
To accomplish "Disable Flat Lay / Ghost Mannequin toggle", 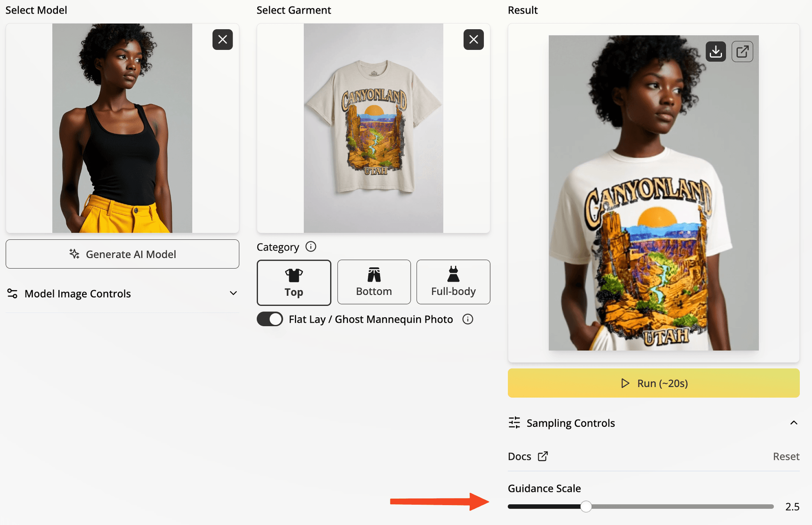I will tap(270, 319).
